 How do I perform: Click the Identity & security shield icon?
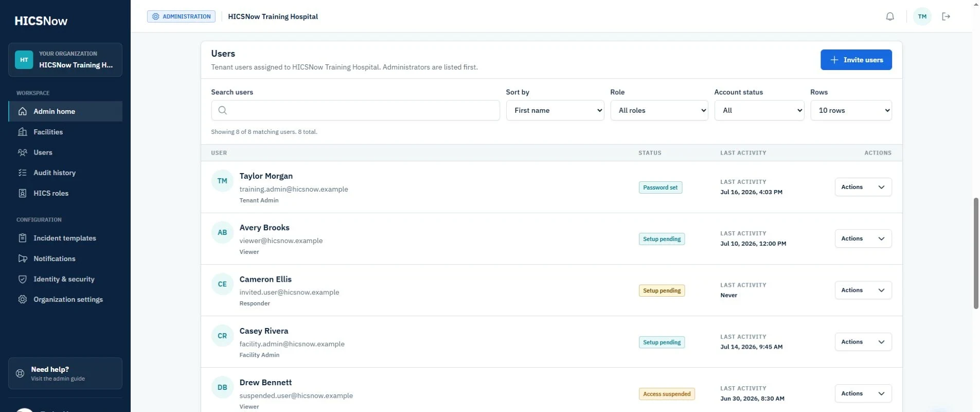[x=23, y=279]
